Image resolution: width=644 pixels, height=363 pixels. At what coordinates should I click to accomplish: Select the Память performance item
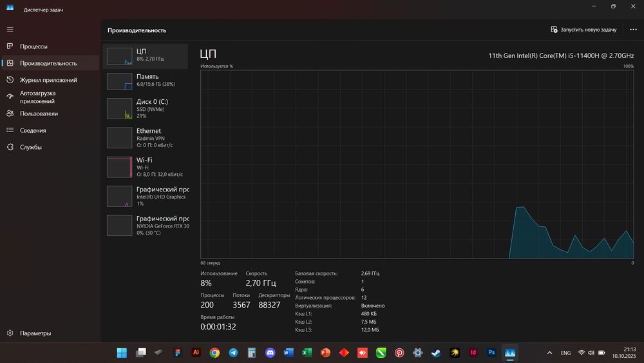pos(146,81)
